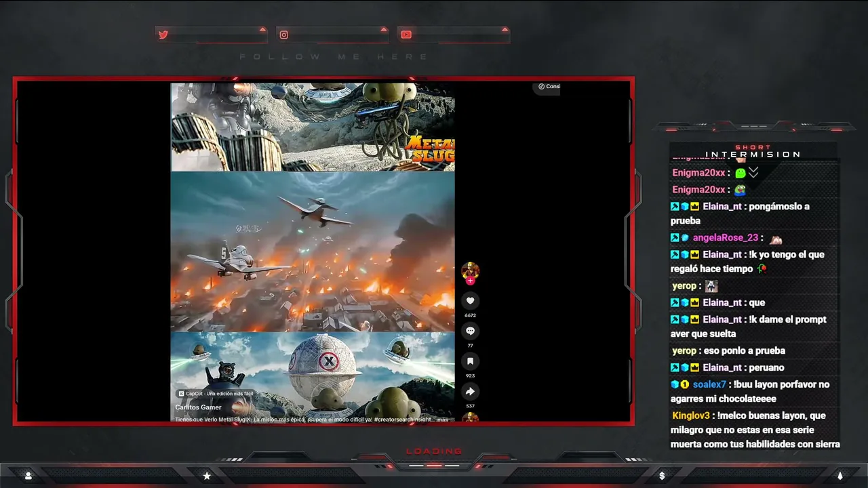Click the double chevron in the chat header
The width and height of the screenshot is (868, 488).
pos(753,173)
